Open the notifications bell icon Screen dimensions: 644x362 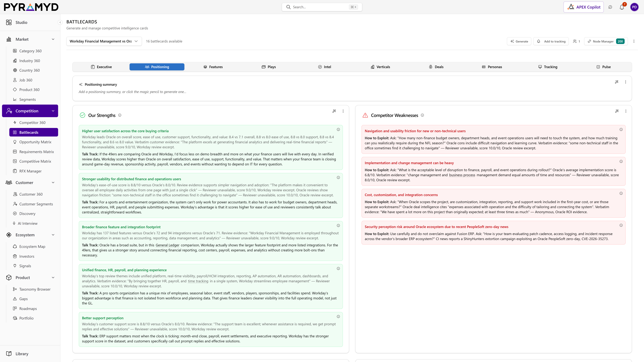click(622, 7)
